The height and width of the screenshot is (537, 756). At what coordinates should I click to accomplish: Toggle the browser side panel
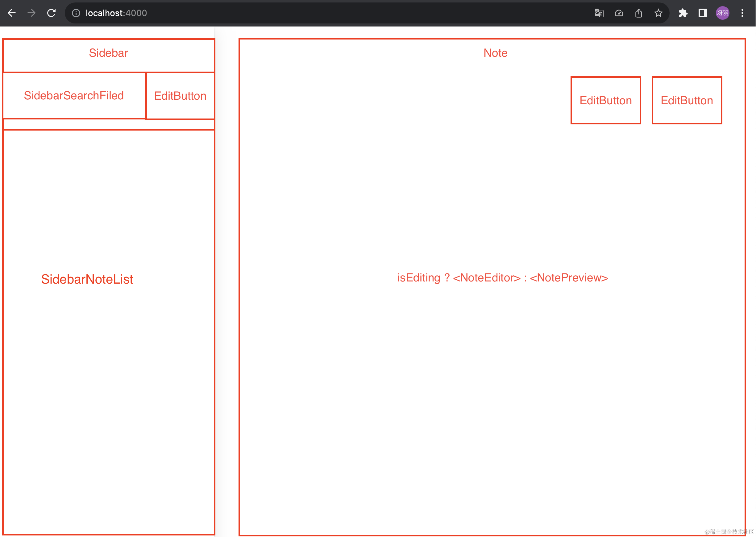(x=703, y=13)
